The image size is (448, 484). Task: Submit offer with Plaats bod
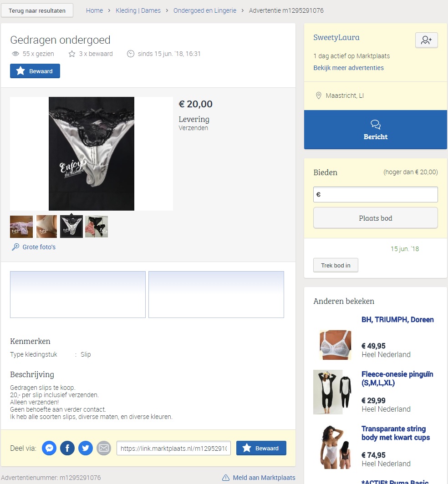[x=376, y=218]
